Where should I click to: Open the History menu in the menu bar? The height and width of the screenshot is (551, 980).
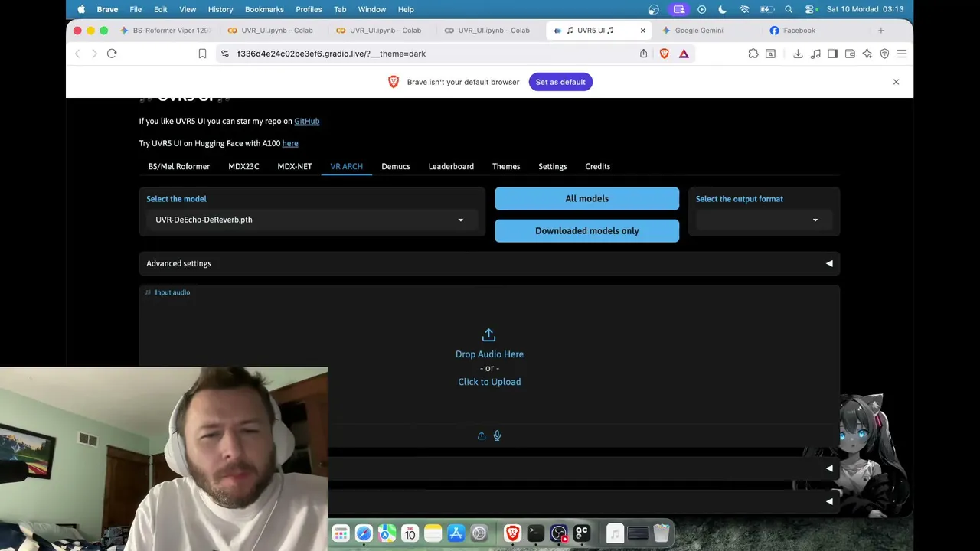(x=220, y=9)
